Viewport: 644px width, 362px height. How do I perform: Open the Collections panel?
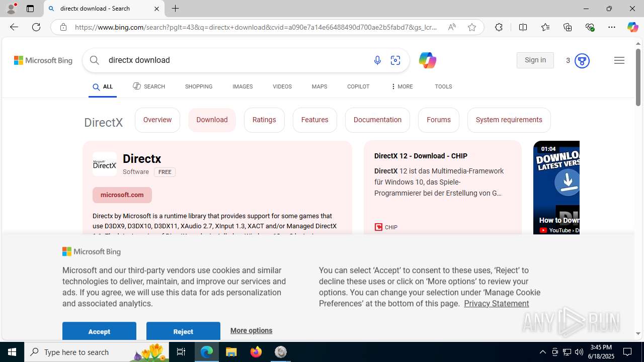coord(568,27)
